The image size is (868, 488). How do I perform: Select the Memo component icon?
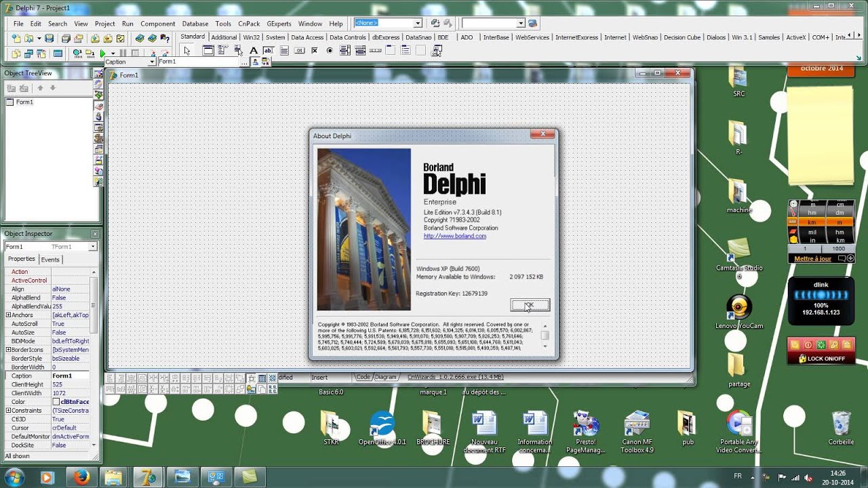284,51
